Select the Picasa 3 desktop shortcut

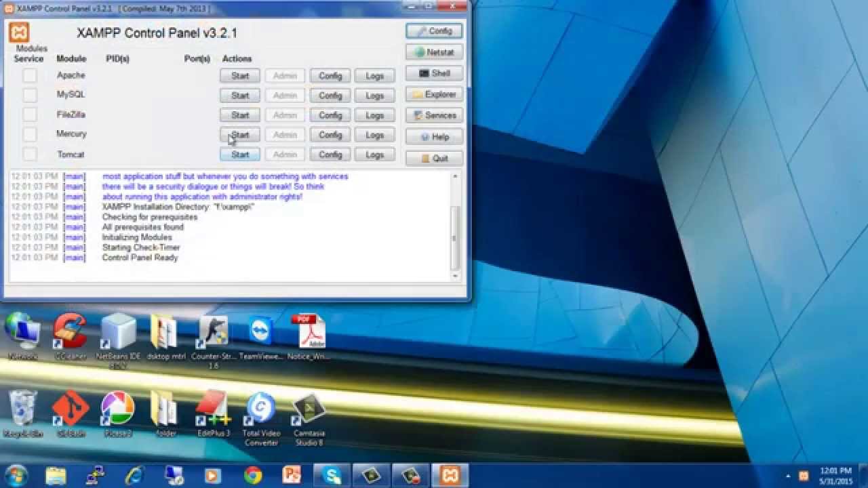coord(118,413)
